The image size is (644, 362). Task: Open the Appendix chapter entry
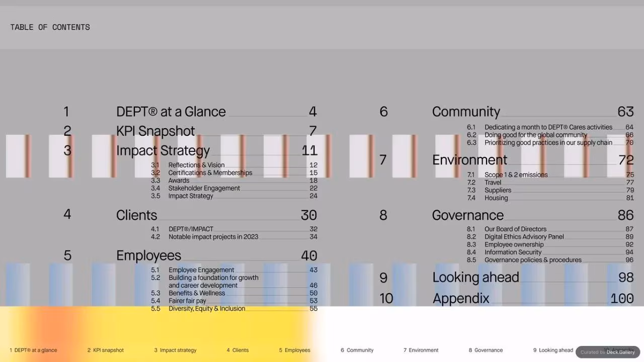(x=461, y=299)
